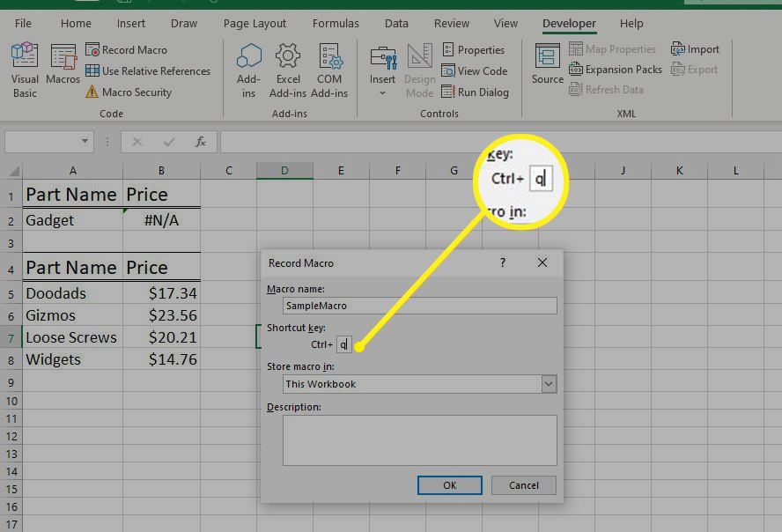Switch to the View tab
Viewport: 782px width, 532px height.
tap(505, 24)
